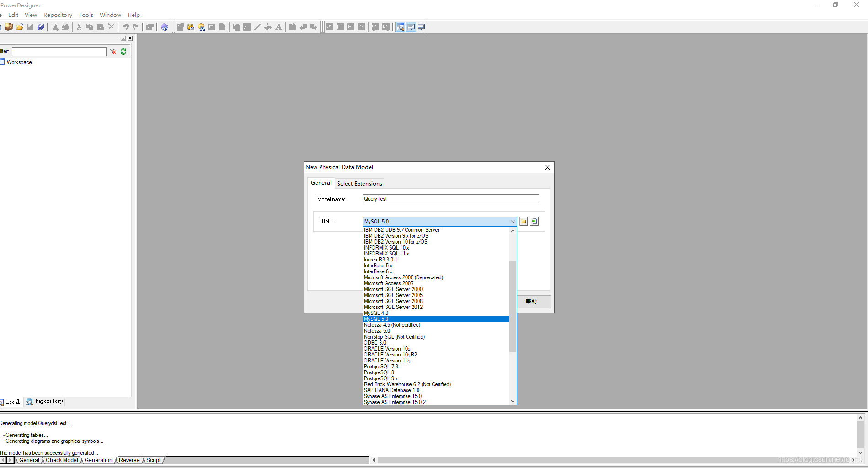This screenshot has height=468, width=868.
Task: Open the Window menu
Action: coord(110,15)
